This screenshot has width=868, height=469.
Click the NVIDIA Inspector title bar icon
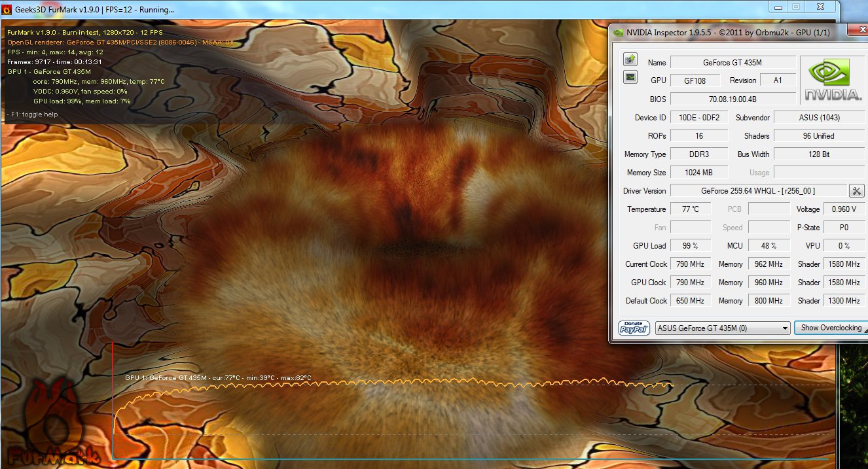tap(619, 32)
